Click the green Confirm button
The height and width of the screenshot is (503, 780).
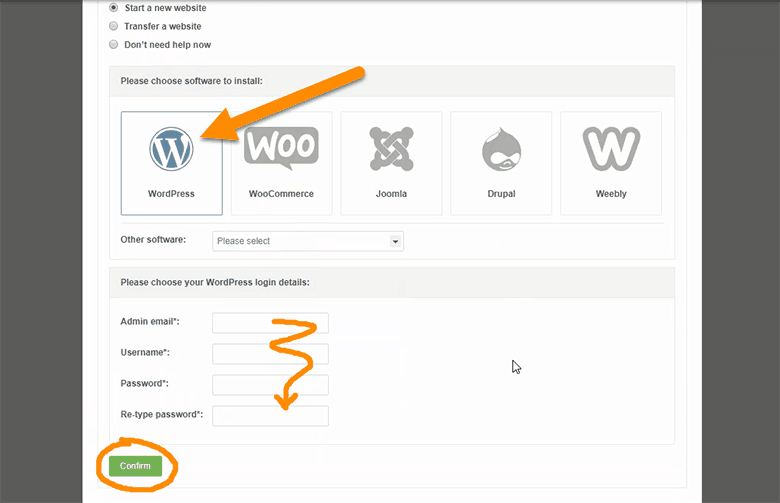135,466
